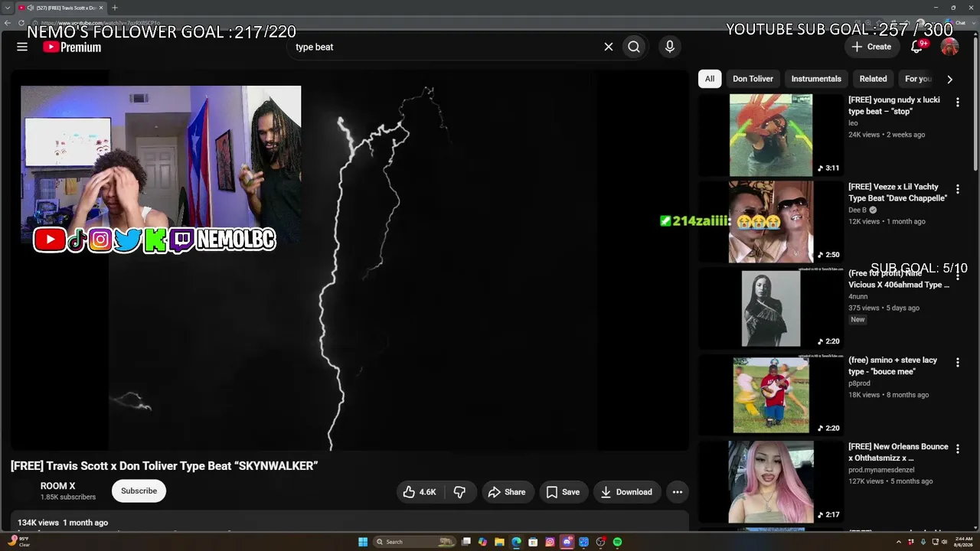
Task: Click the video player area
Action: click(x=349, y=260)
